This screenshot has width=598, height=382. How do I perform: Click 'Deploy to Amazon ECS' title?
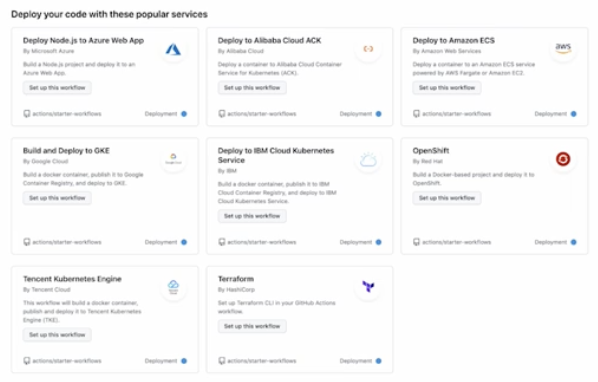pyautogui.click(x=453, y=40)
